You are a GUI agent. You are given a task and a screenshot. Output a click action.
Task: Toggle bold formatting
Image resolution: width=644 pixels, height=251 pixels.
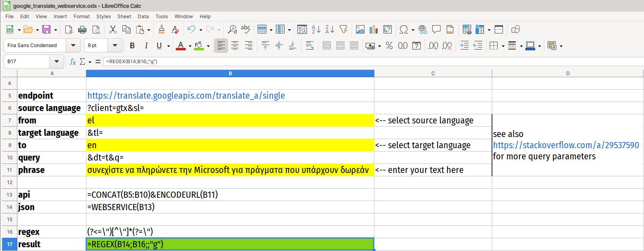point(132,45)
